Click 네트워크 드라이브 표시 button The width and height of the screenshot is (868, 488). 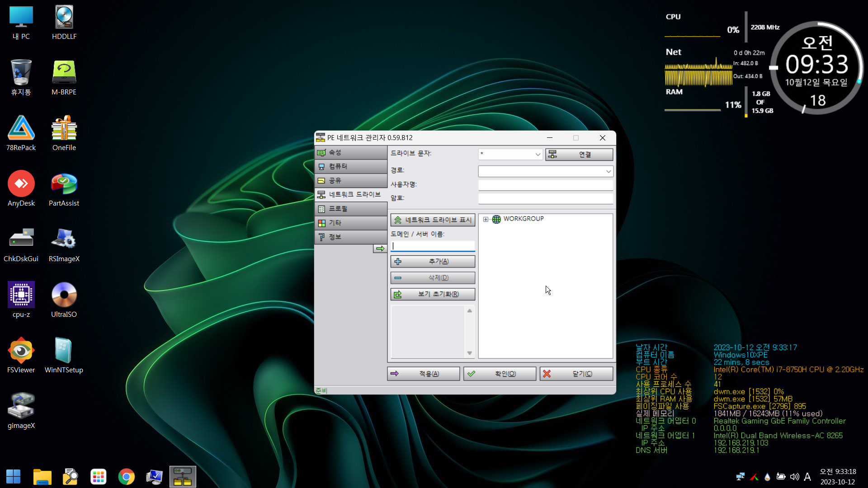coord(433,220)
